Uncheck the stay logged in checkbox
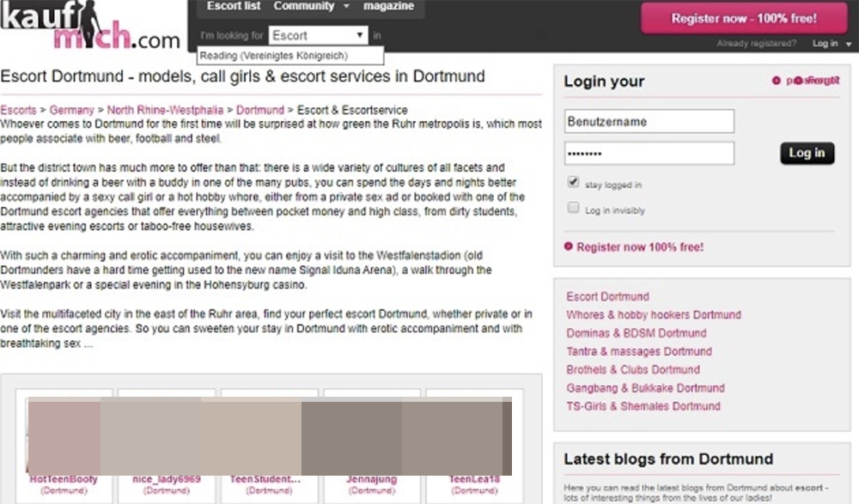Screen dimensions: 859x504 pyautogui.click(x=573, y=182)
